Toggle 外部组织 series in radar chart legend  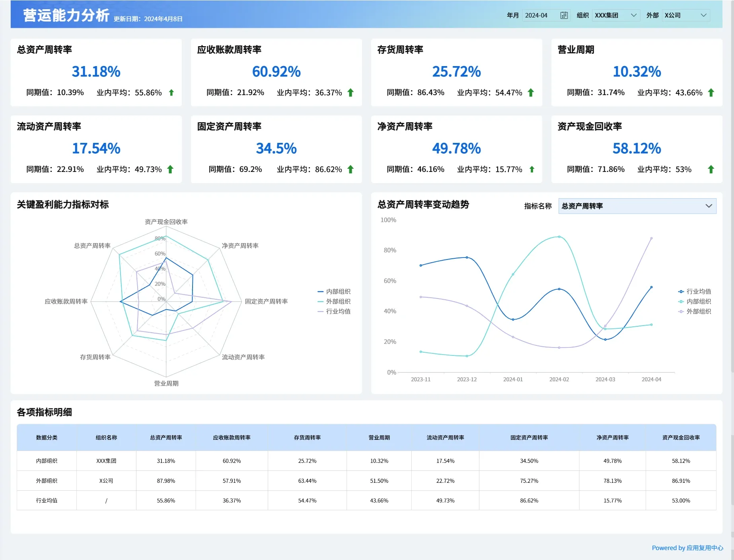334,302
